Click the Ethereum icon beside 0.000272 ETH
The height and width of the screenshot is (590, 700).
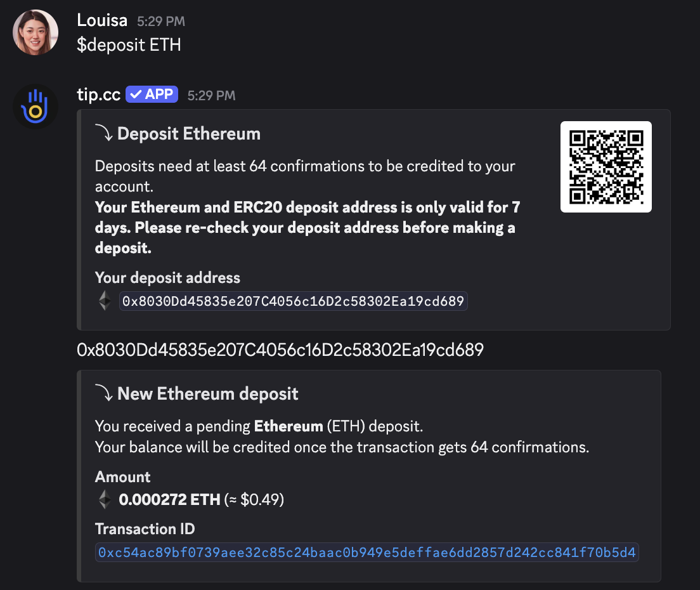(x=105, y=499)
